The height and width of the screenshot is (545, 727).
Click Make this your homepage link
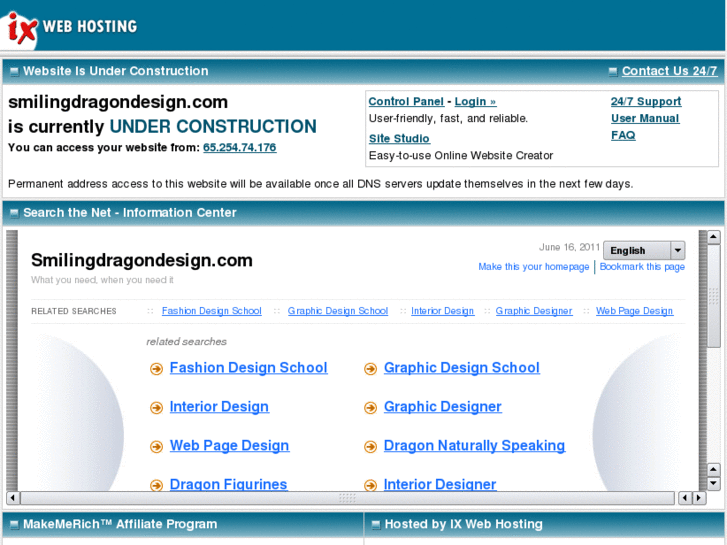[534, 267]
